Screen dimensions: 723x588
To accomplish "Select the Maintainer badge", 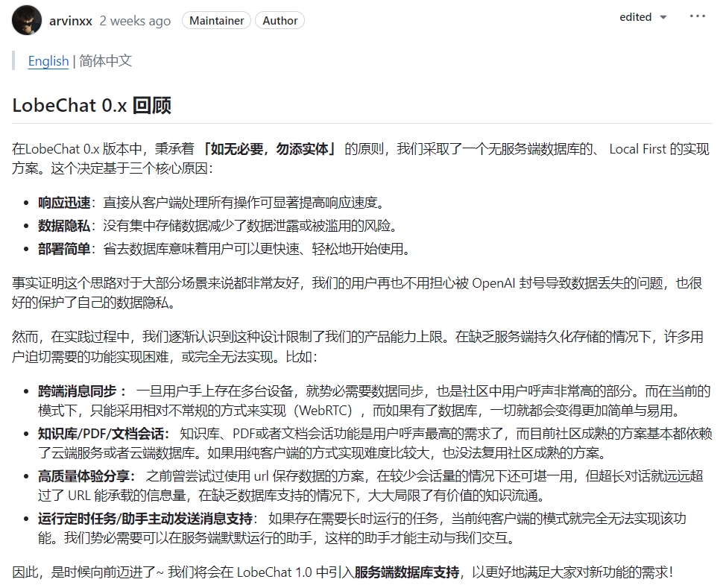I will tap(216, 21).
